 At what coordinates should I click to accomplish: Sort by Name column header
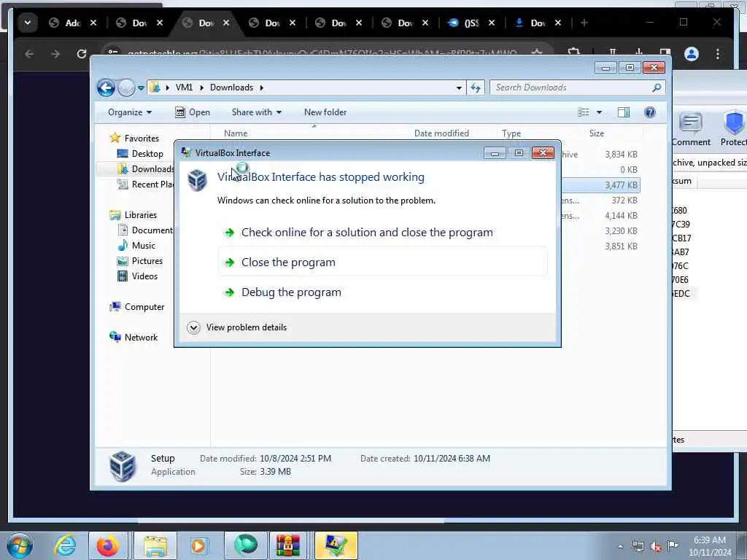pos(236,133)
